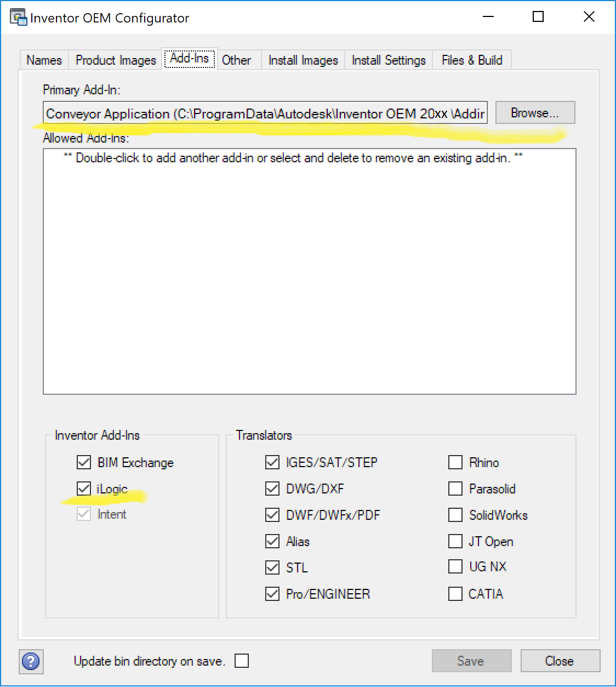Maximize the Configurator window
The height and width of the screenshot is (687, 616).
tap(538, 17)
